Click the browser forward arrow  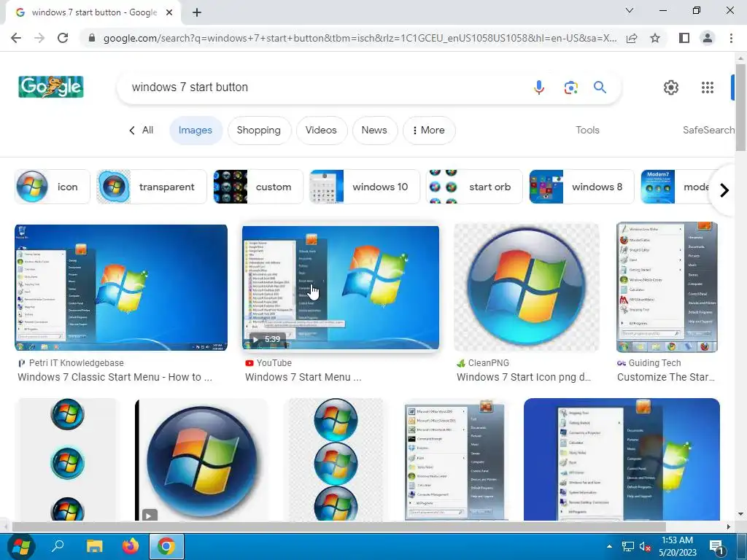click(39, 38)
